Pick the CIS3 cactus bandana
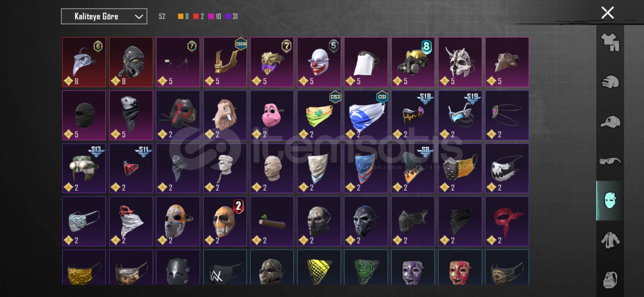 [319, 115]
